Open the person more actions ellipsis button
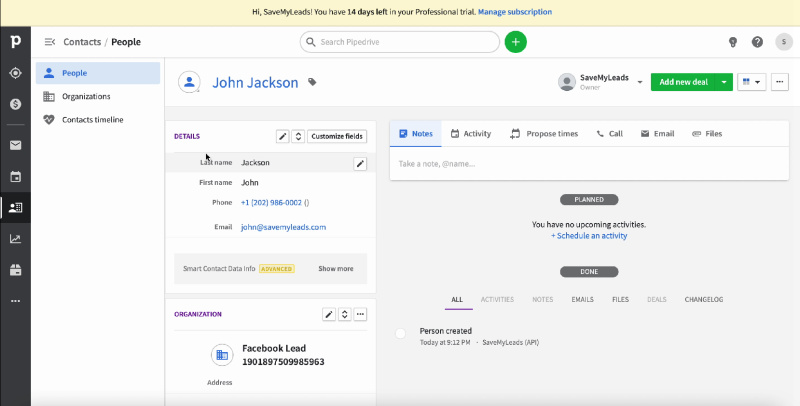 tap(780, 82)
